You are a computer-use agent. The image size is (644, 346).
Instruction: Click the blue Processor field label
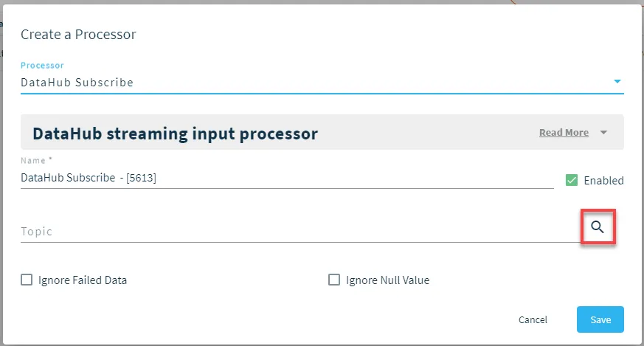42,66
